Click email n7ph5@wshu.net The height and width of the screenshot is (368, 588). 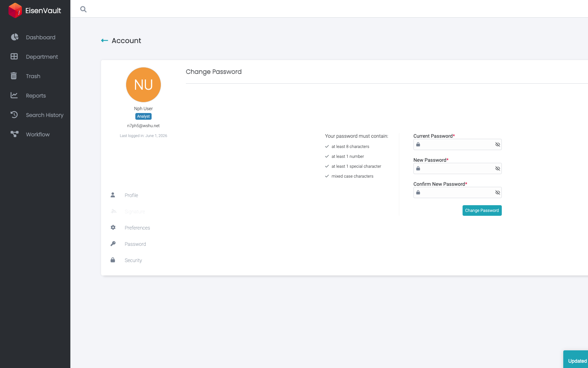[x=143, y=126]
